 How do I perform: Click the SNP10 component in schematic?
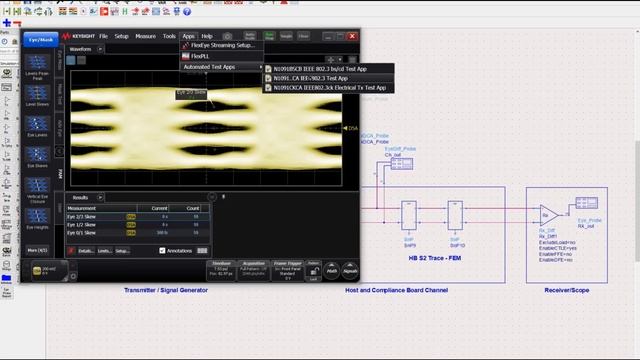coord(455,215)
